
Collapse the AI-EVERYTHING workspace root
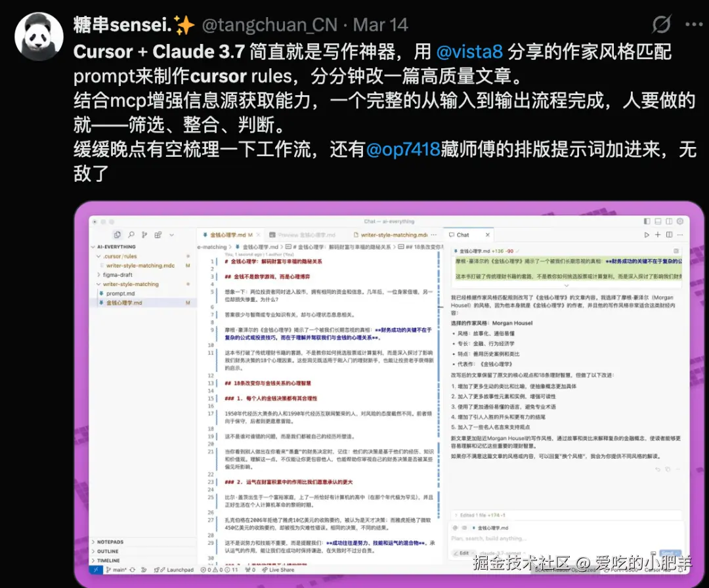click(x=93, y=247)
